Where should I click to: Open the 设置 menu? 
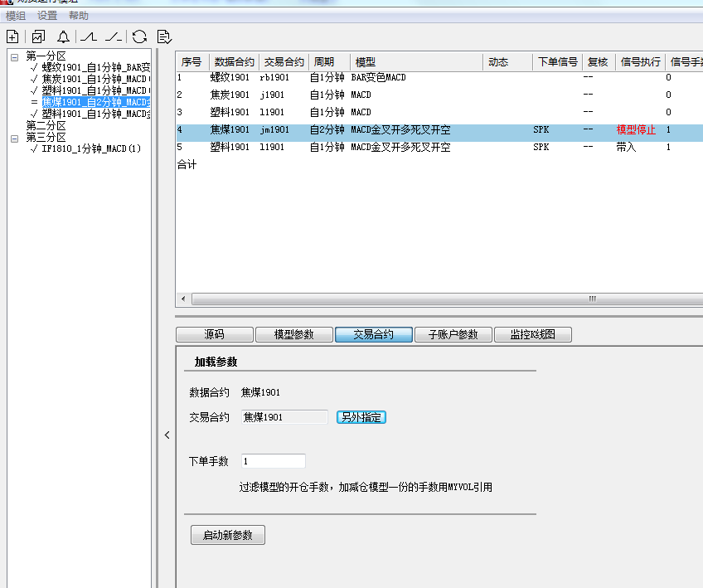pyautogui.click(x=47, y=16)
